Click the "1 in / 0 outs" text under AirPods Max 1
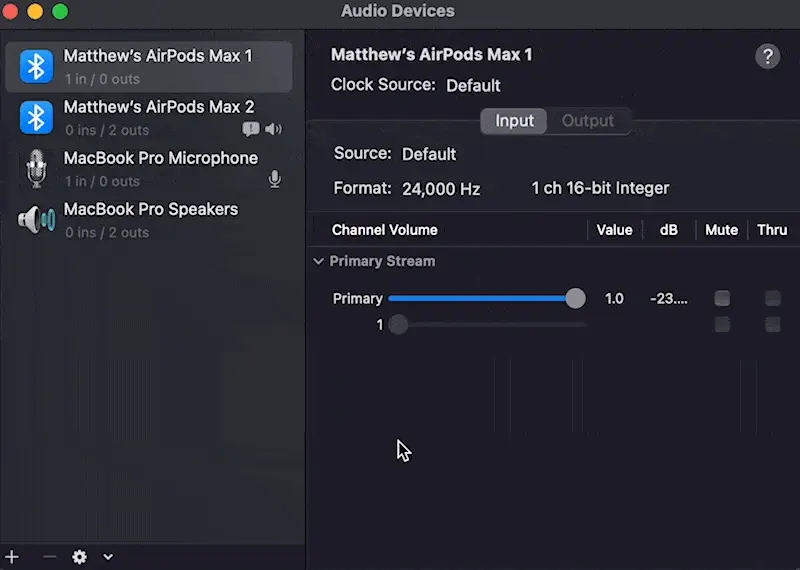The height and width of the screenshot is (570, 800). [102, 79]
